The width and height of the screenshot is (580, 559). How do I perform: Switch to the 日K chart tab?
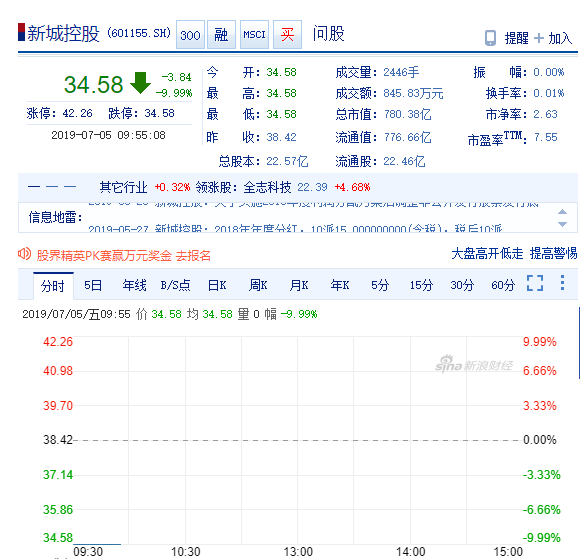point(217,285)
